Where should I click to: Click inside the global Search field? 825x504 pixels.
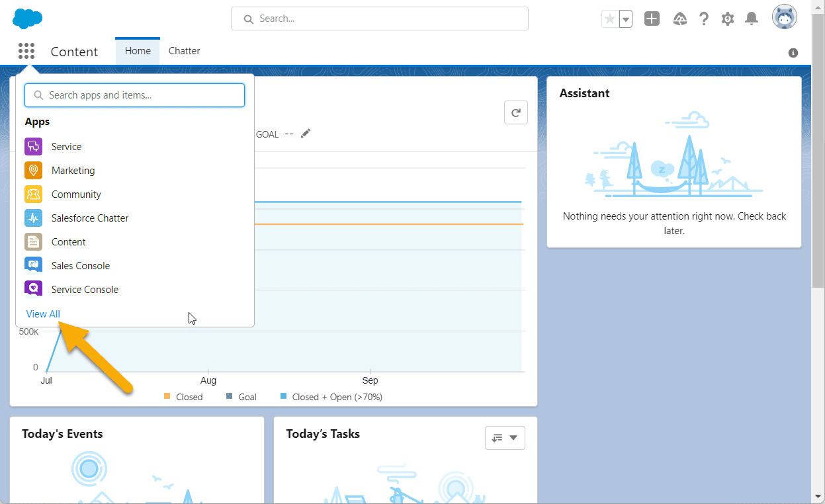(x=379, y=19)
